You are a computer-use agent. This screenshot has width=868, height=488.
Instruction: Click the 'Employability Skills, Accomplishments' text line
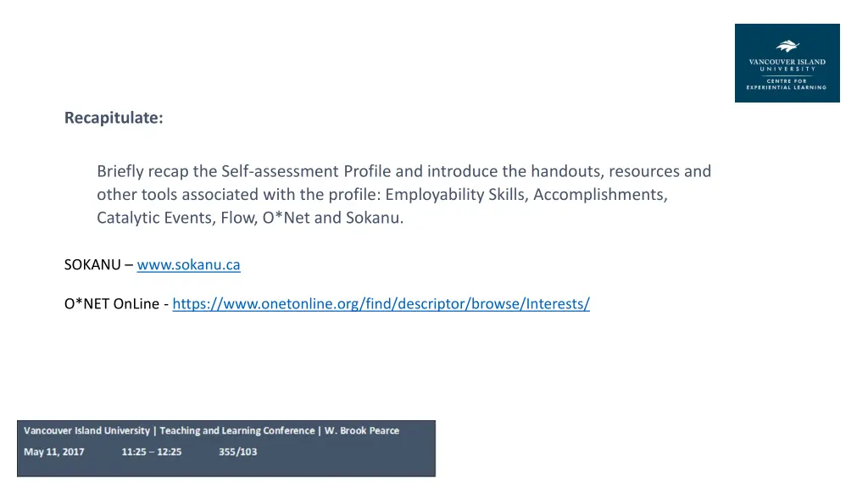coord(382,194)
